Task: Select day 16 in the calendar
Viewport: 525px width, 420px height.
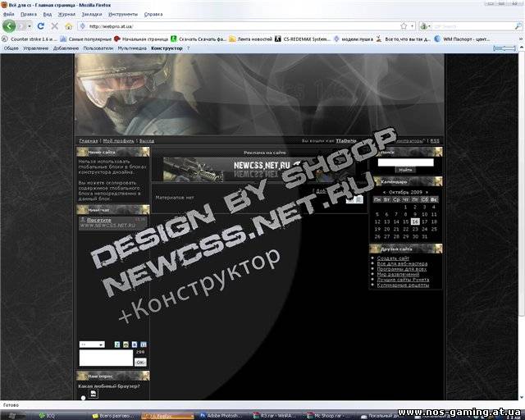Action: point(415,221)
